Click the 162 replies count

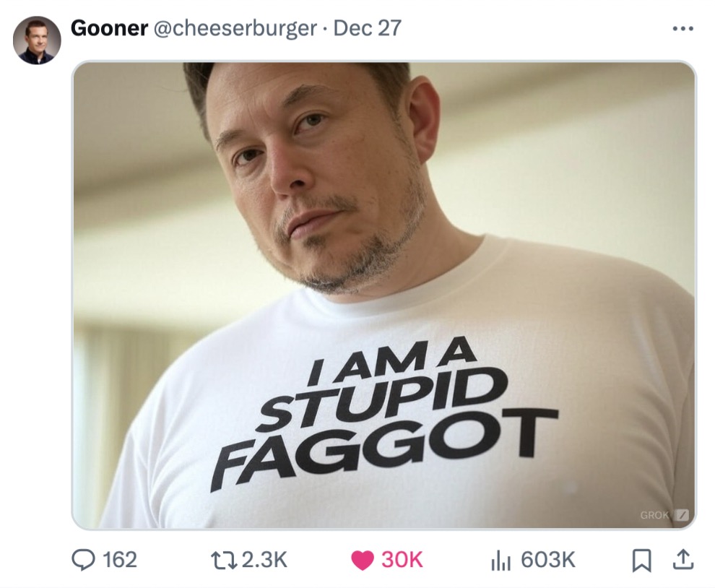pos(120,560)
